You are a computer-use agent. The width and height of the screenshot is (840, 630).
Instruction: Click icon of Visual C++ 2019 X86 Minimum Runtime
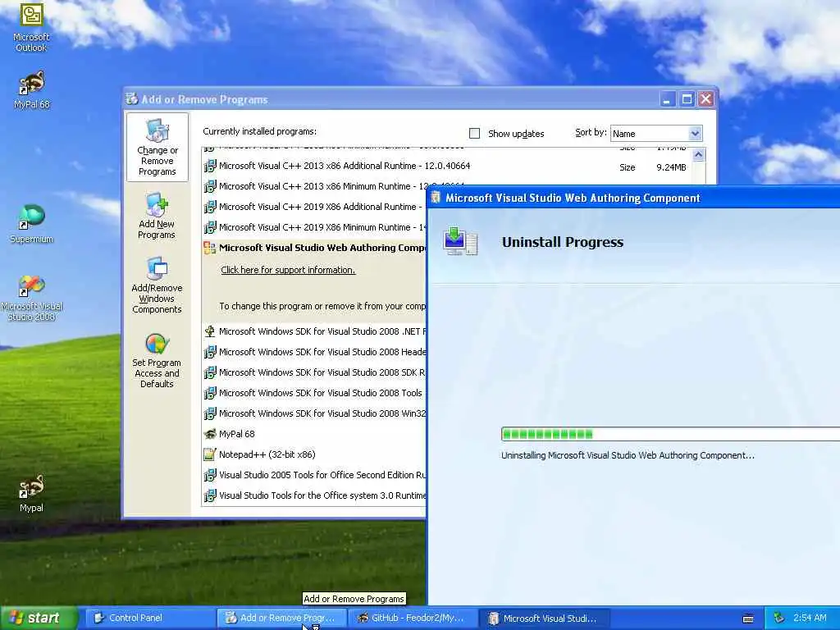210,227
